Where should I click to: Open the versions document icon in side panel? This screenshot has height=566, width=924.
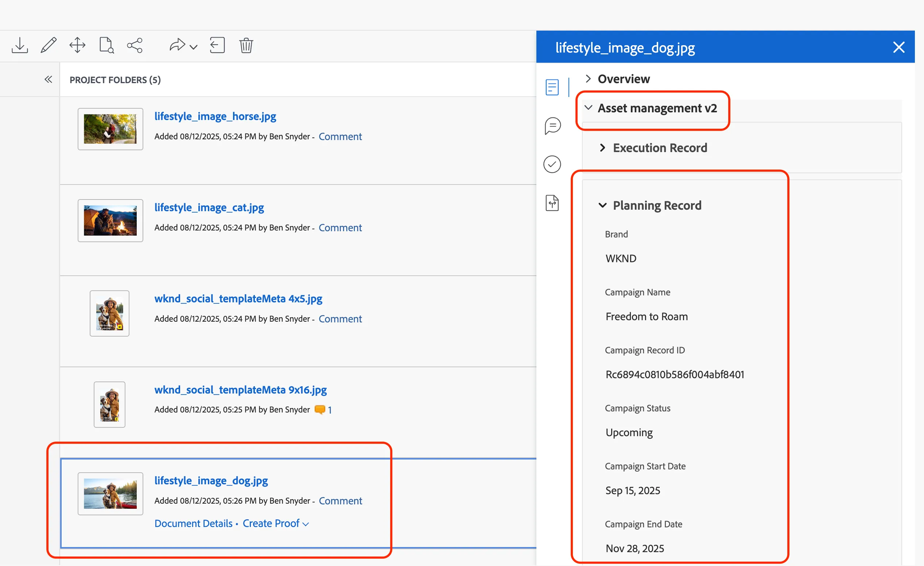pos(552,203)
